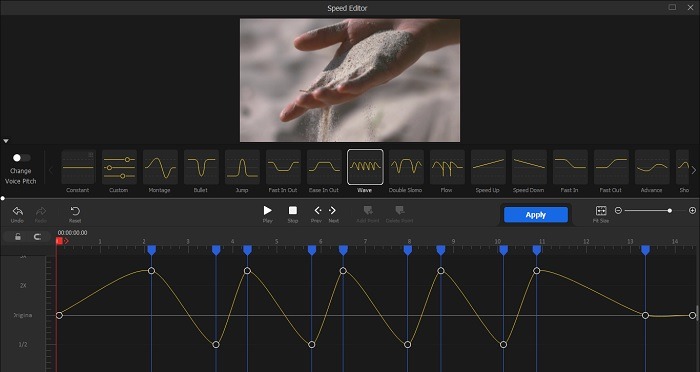Choose the Speed Up preset
This screenshot has height=372, width=700.
(488, 167)
